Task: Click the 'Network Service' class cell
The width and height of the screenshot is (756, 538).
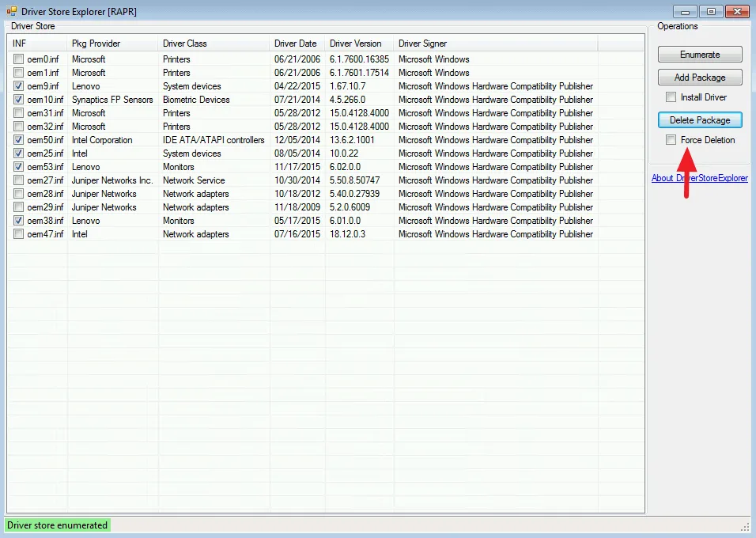Action: (x=194, y=180)
